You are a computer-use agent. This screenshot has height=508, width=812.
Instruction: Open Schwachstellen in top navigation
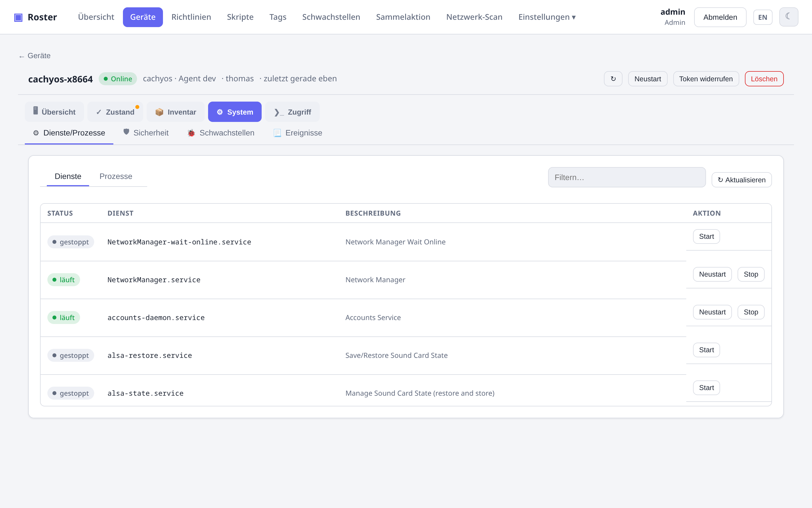click(331, 17)
